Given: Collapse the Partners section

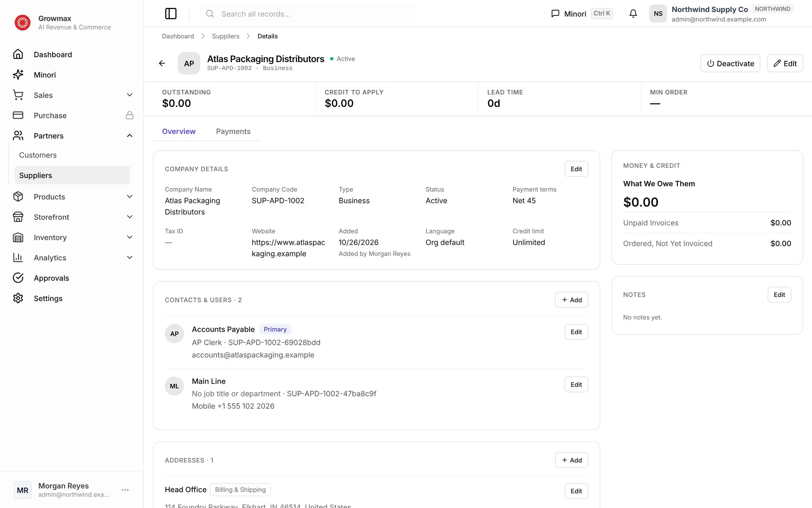Looking at the screenshot, I should (x=130, y=135).
